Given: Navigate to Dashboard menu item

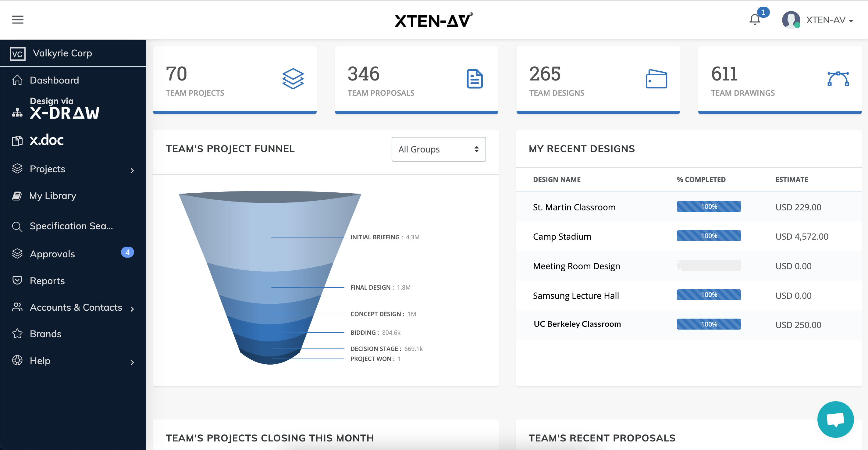Looking at the screenshot, I should point(55,80).
